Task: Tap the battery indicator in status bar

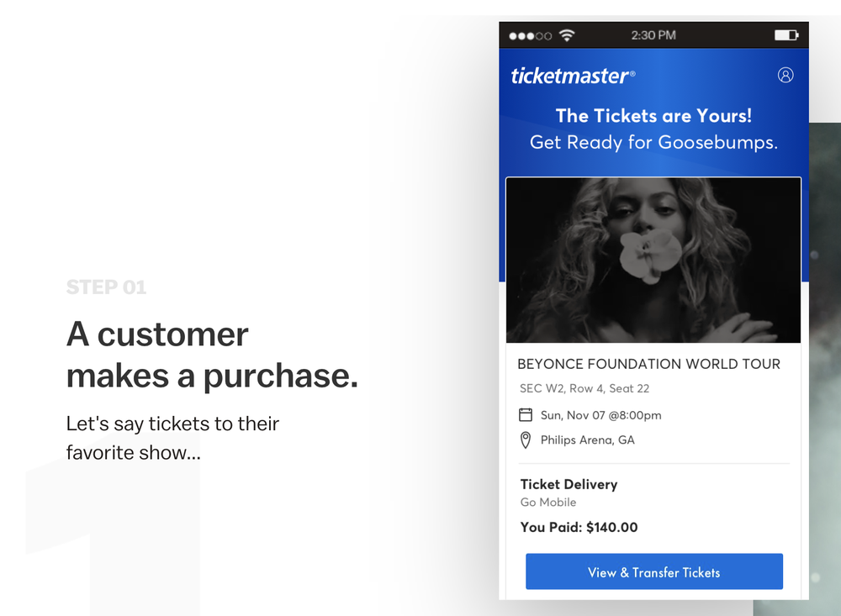Action: click(786, 35)
